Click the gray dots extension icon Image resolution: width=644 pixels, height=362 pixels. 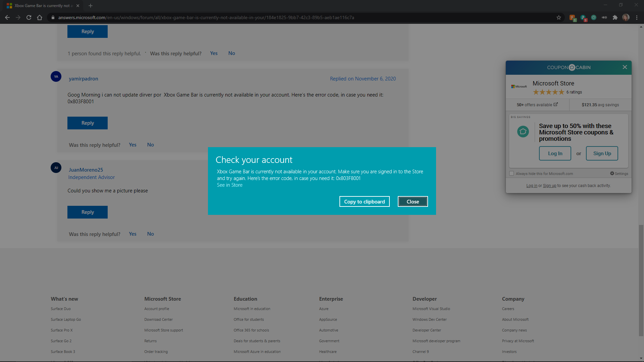coord(604,17)
